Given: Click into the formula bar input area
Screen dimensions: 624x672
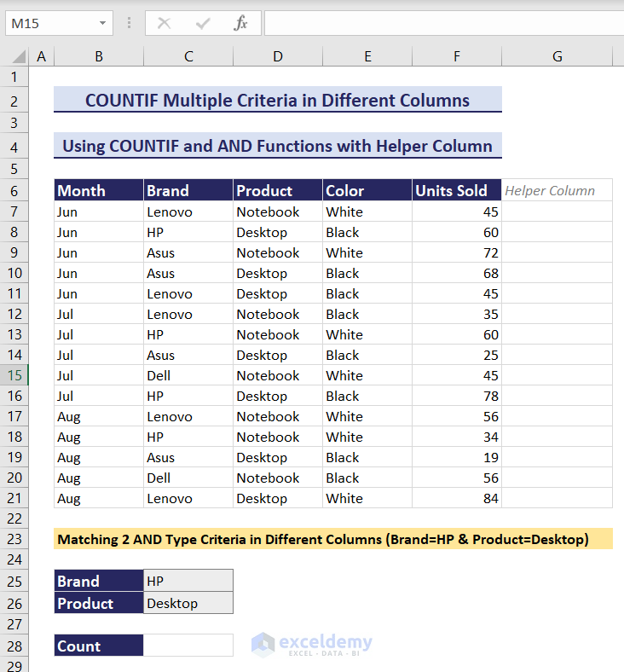Looking at the screenshot, I should tap(444, 23).
